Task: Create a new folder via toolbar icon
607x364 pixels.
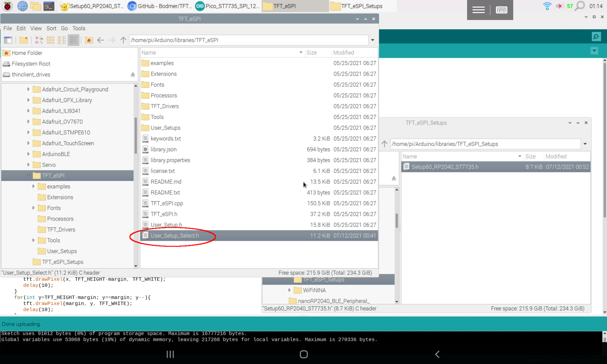Action: [x=23, y=40]
